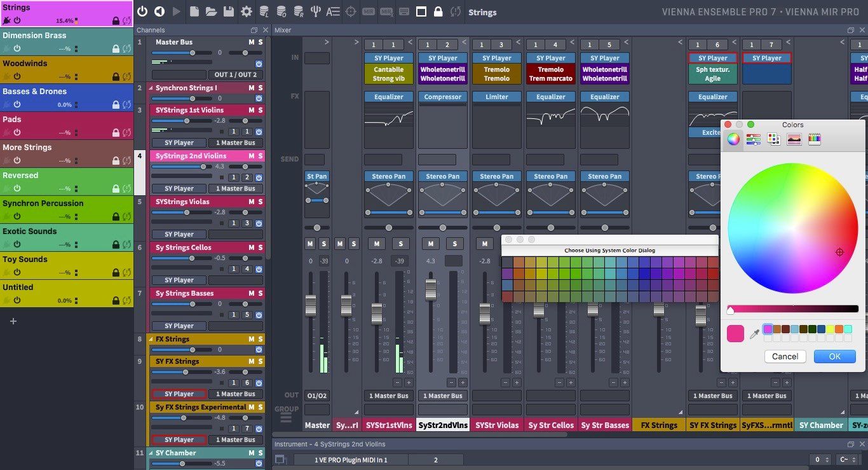The image size is (868, 470).
Task: Toggle power on Dimension Brass instance
Action: click(17, 48)
